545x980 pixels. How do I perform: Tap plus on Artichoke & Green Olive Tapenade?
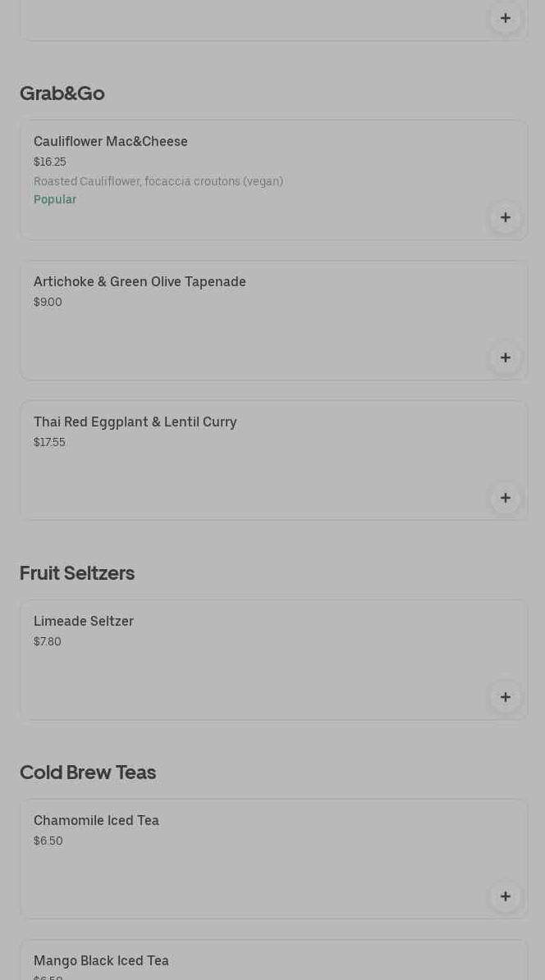point(505,358)
